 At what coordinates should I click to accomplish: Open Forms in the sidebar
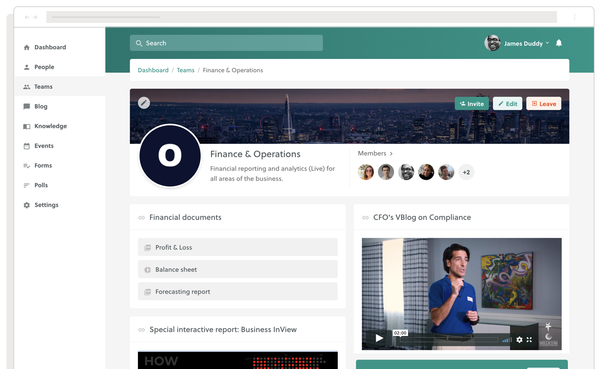click(60, 166)
